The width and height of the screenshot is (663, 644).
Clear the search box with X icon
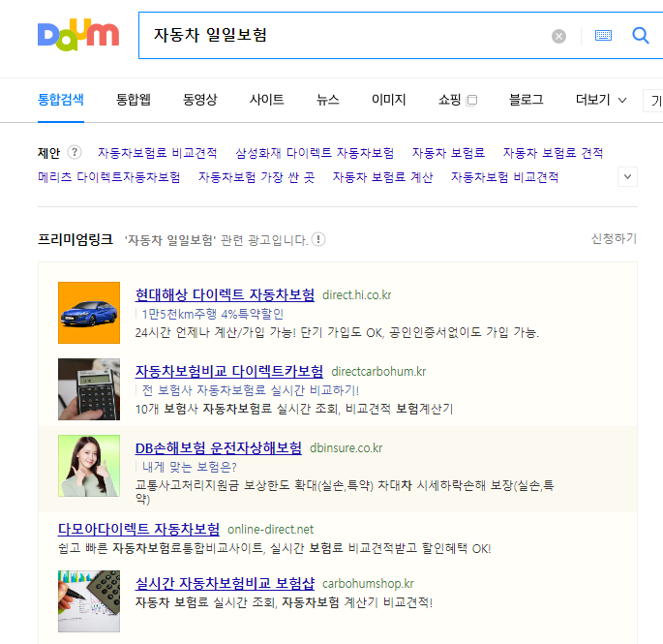558,36
